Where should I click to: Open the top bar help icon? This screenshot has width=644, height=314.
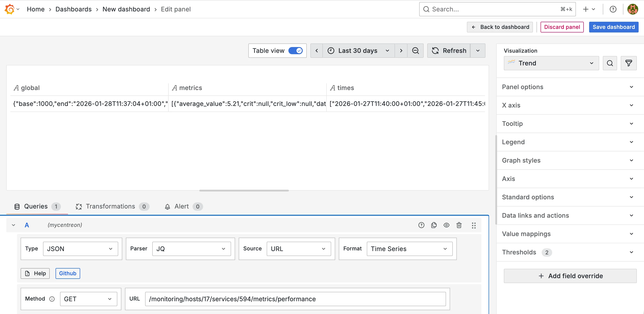[x=613, y=9]
